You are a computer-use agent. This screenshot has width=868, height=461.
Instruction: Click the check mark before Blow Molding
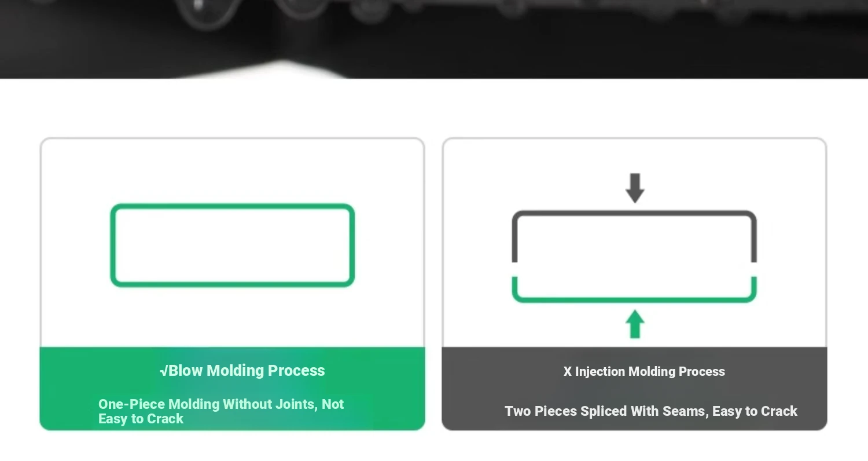(164, 371)
